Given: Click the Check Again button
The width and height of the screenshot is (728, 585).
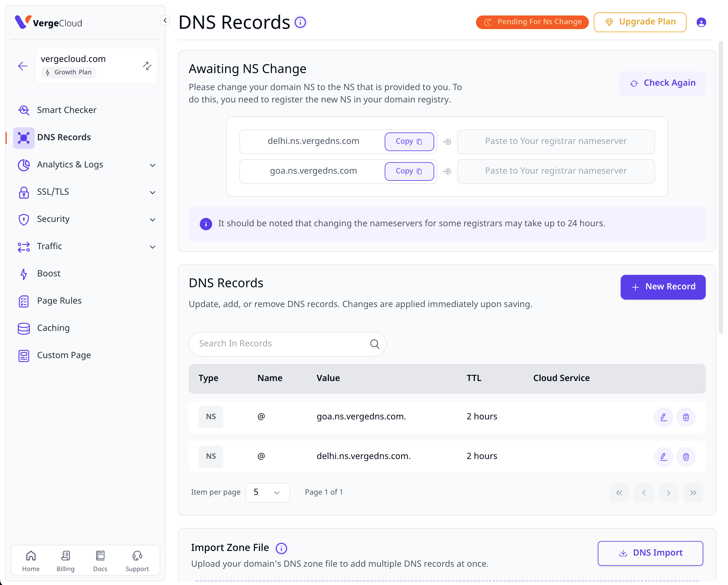Looking at the screenshot, I should coord(662,83).
